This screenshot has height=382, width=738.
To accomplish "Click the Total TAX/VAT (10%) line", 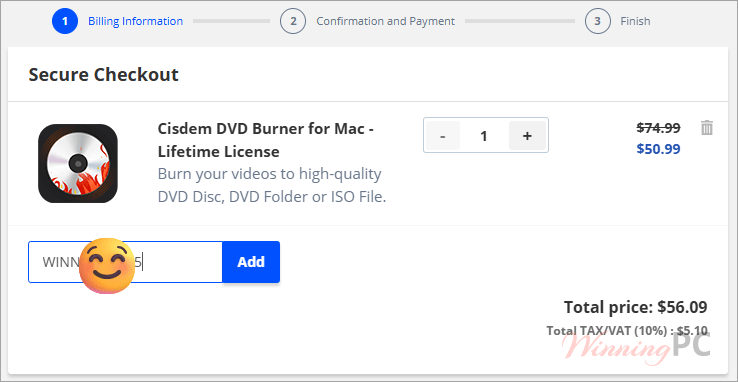I will (626, 331).
